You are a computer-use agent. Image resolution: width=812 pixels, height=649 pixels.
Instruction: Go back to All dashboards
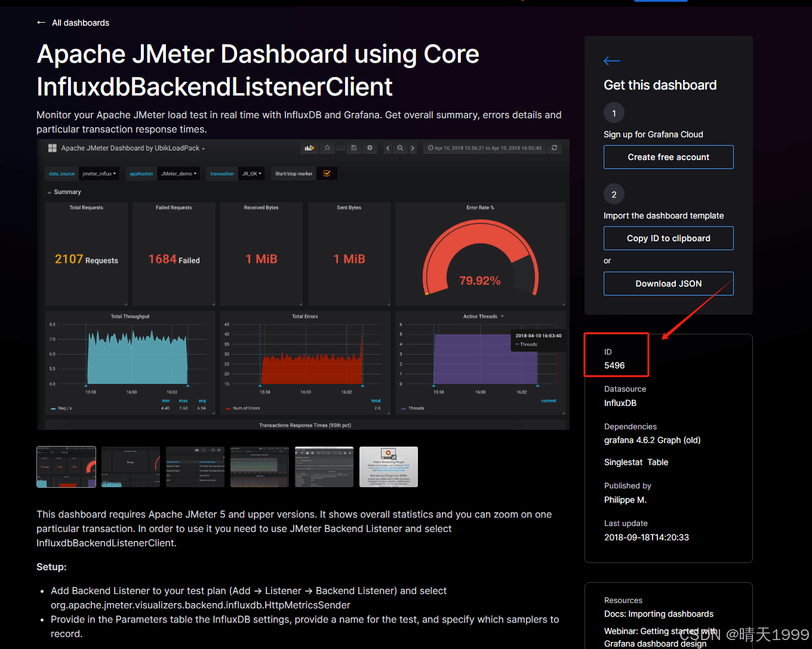[73, 23]
